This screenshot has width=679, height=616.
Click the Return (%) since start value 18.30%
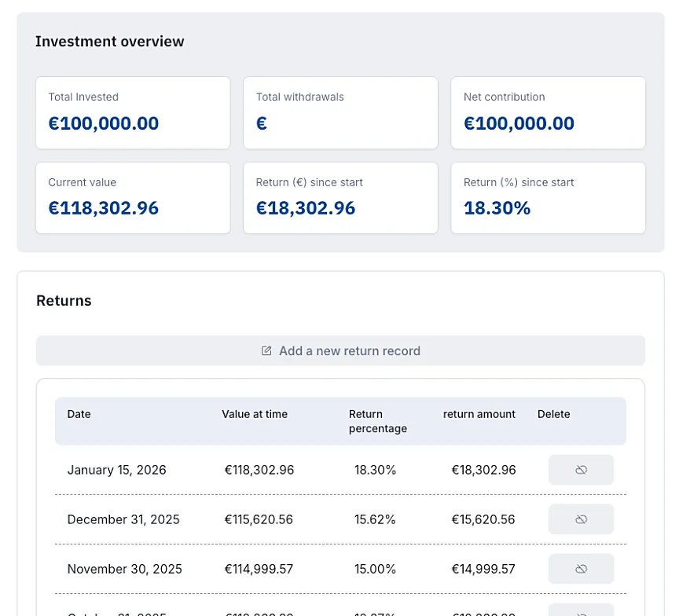pos(497,208)
